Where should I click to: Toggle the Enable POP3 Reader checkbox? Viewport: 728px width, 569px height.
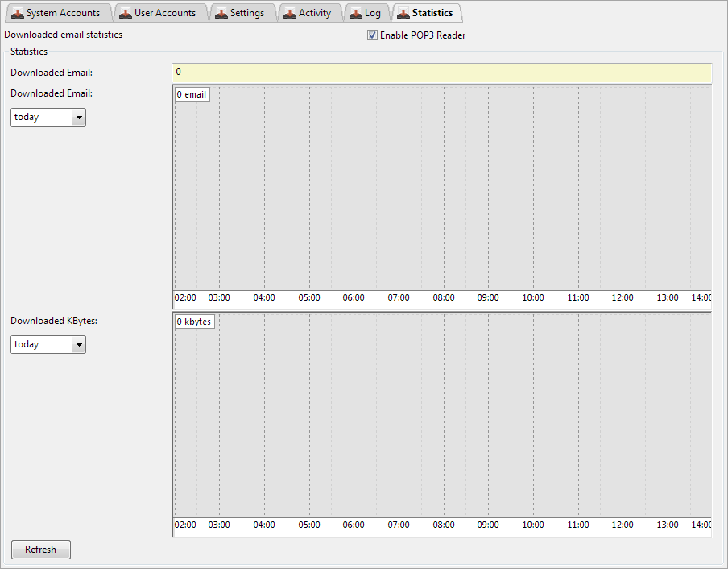pyautogui.click(x=372, y=35)
